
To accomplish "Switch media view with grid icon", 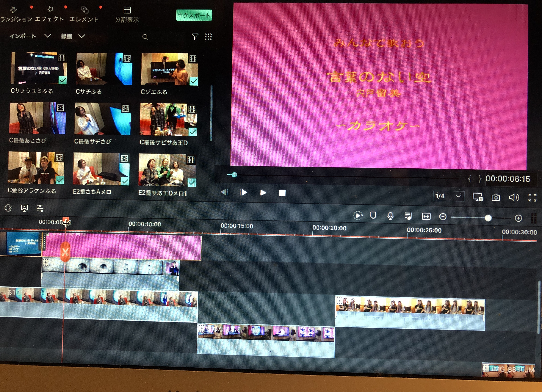I will 208,37.
